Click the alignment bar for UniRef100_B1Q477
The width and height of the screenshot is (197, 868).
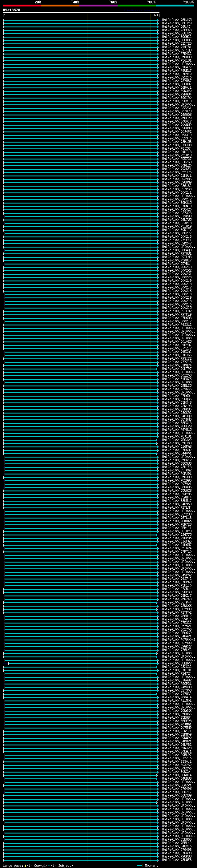tap(81, 67)
